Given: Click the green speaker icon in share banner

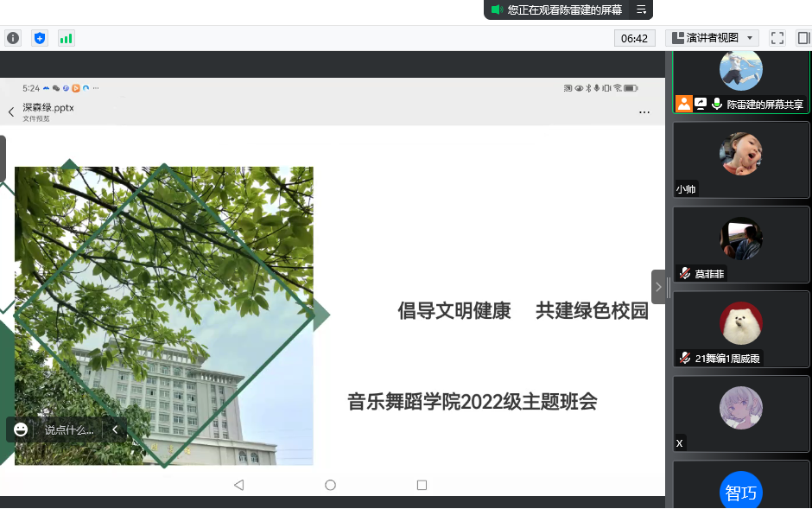Looking at the screenshot, I should coord(497,10).
